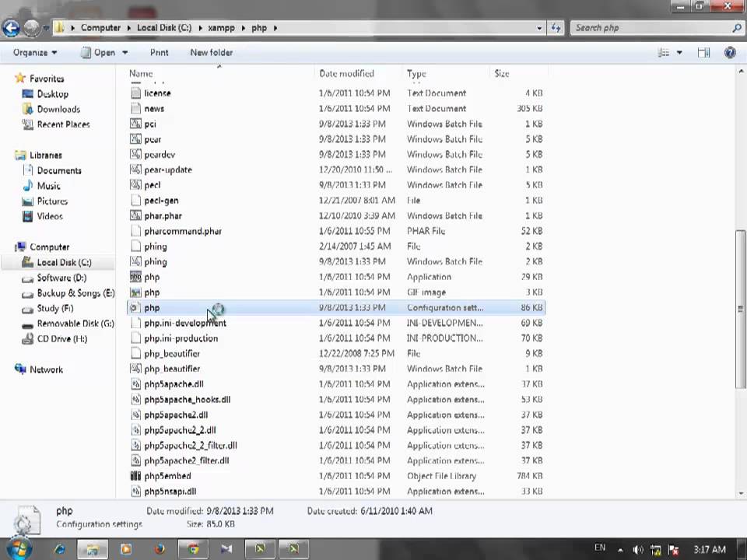Select the php5embed library icon
This screenshot has width=747, height=560.
(x=135, y=475)
